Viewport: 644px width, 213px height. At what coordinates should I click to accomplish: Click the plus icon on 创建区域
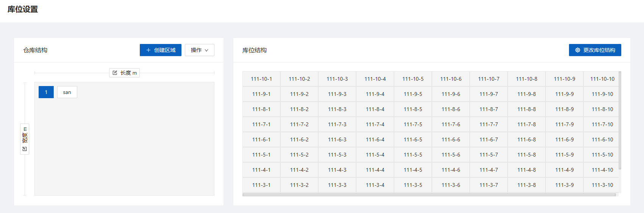(x=148, y=50)
